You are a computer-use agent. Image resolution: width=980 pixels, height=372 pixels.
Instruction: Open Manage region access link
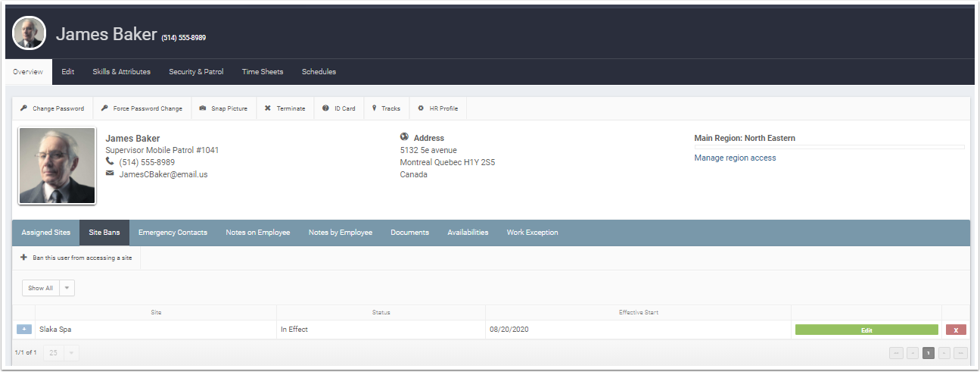pos(735,158)
